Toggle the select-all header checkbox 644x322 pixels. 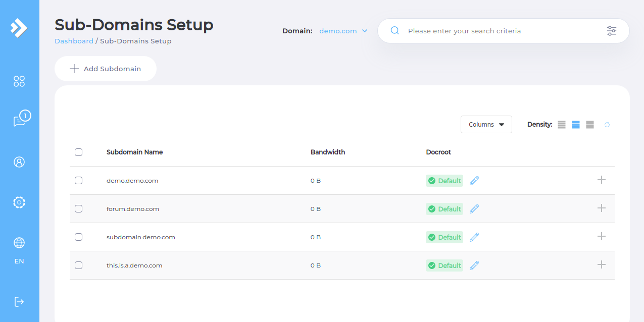point(78,152)
